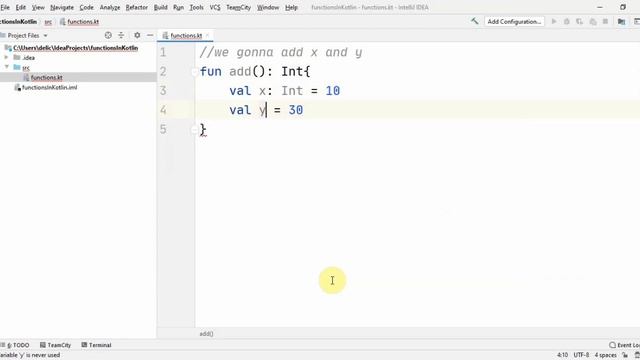Open the Build menu
This screenshot has height=360, width=640.
pos(160,7)
